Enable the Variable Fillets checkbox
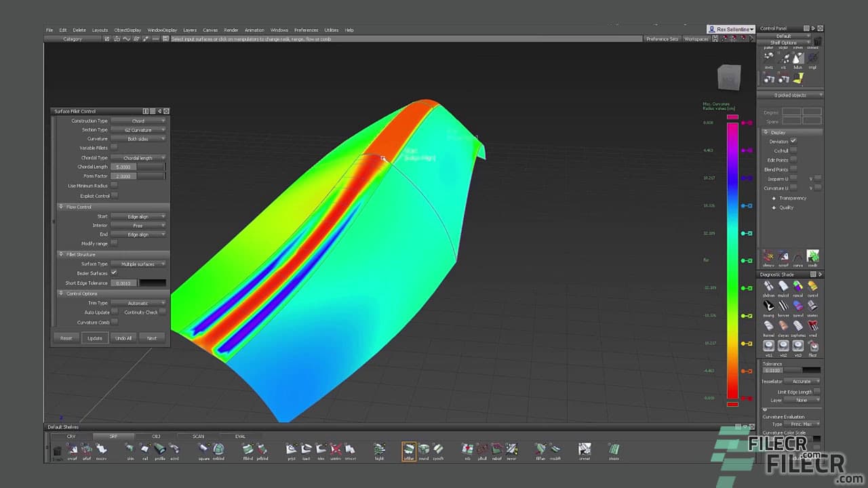This screenshot has height=488, width=868. coord(114,148)
